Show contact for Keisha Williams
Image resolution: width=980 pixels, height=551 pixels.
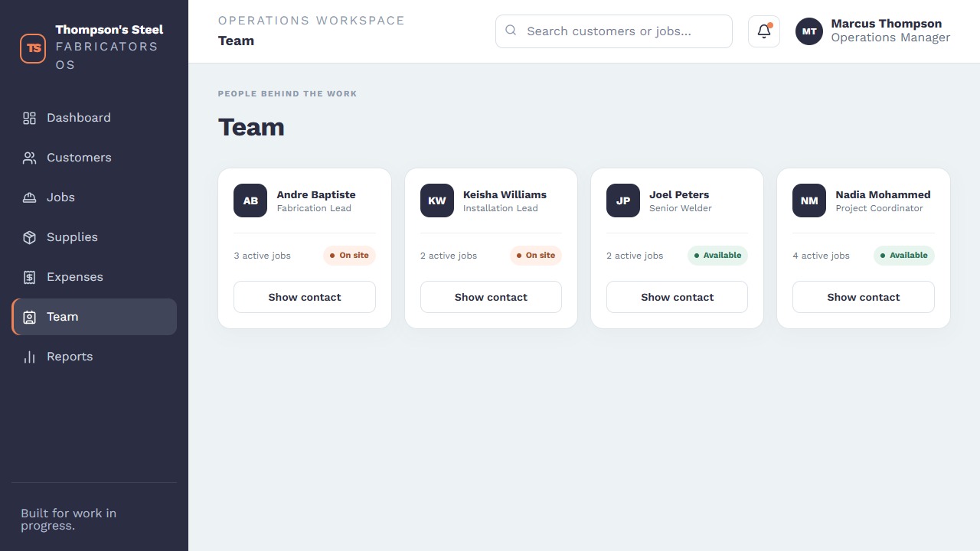point(491,297)
